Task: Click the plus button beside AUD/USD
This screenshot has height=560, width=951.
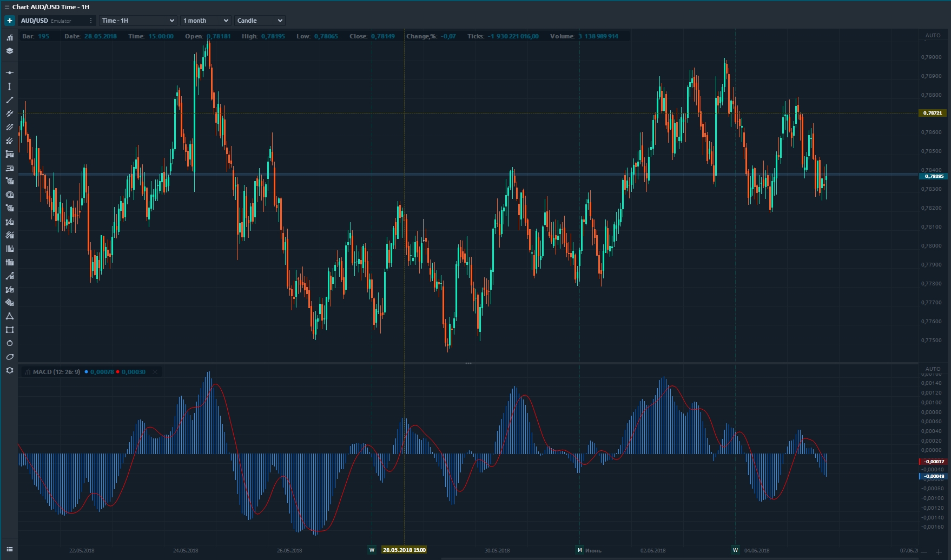Action: [10, 21]
